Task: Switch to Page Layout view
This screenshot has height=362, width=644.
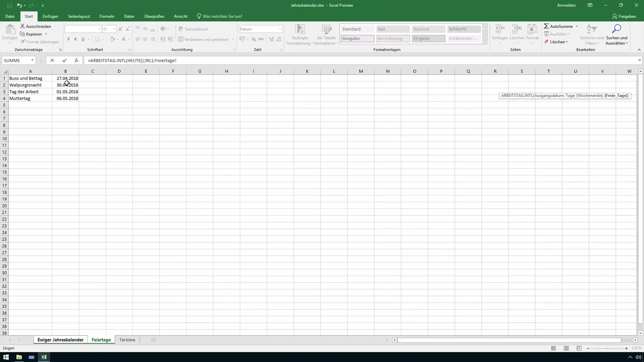Action: click(x=566, y=349)
